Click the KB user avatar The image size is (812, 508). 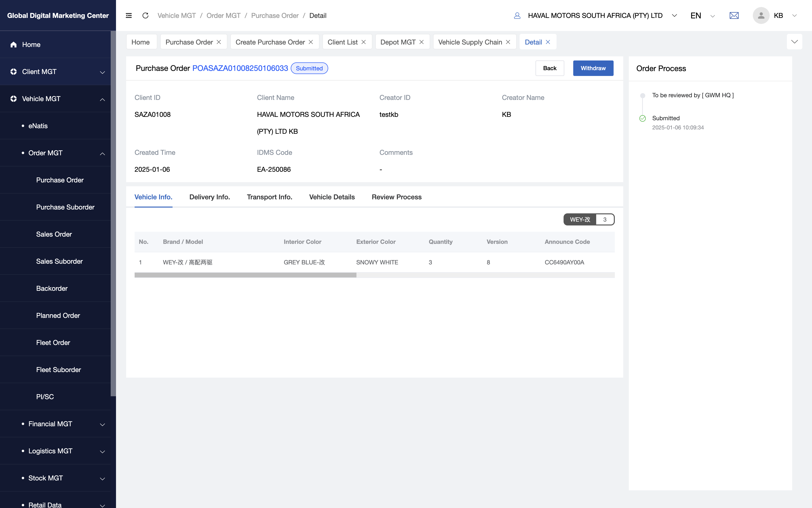pos(761,15)
